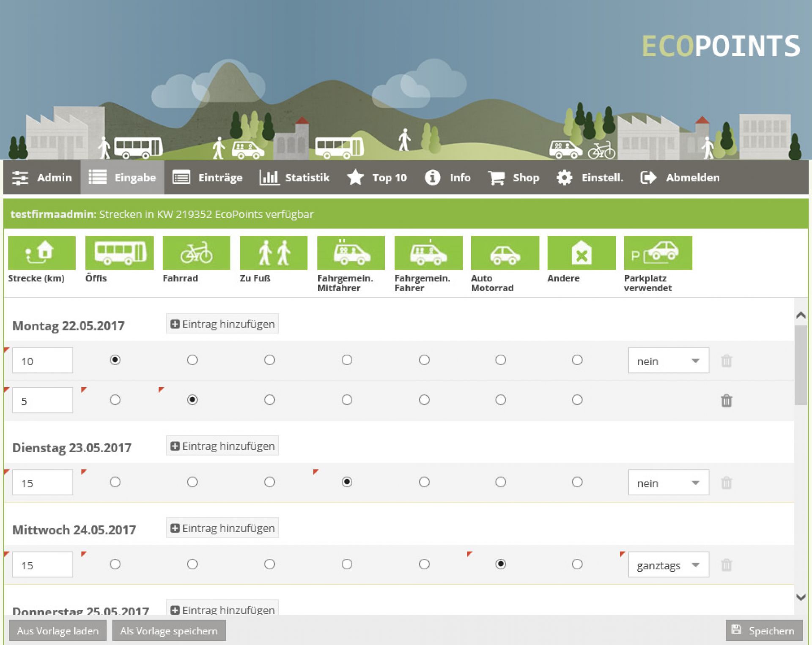The image size is (812, 645).
Task: Click the Parkplatz verwendet parking icon
Action: (658, 253)
